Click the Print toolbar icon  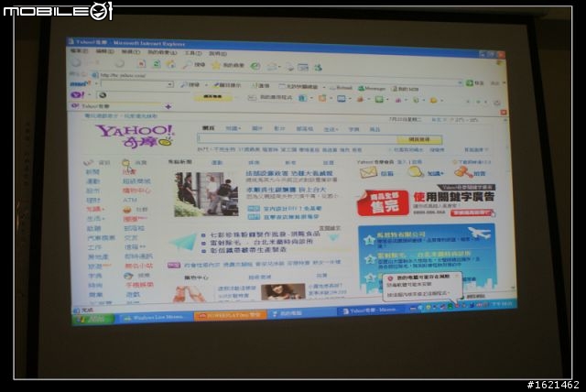click(289, 67)
